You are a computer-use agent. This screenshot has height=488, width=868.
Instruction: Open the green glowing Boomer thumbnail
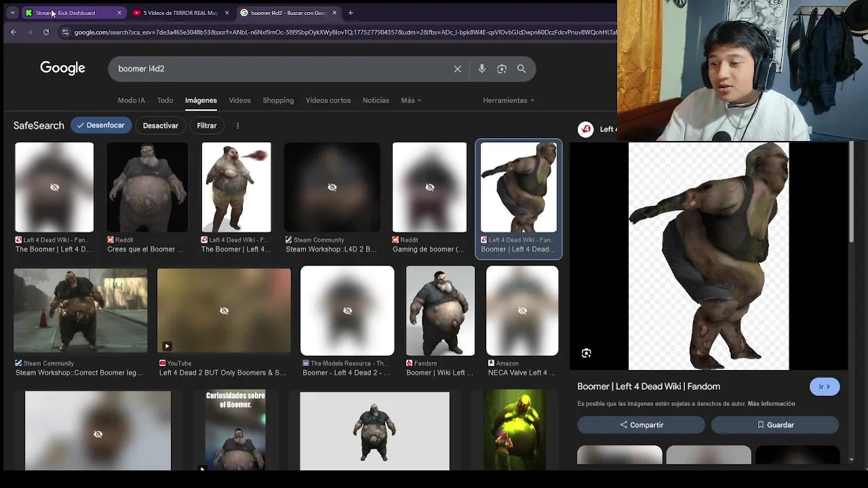[x=515, y=430]
